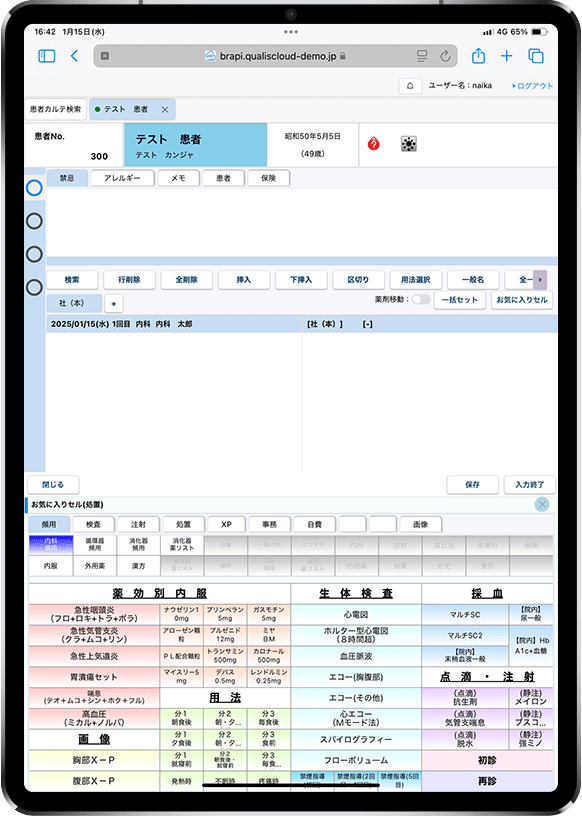Click the 用法選択 button

pyautogui.click(x=415, y=279)
